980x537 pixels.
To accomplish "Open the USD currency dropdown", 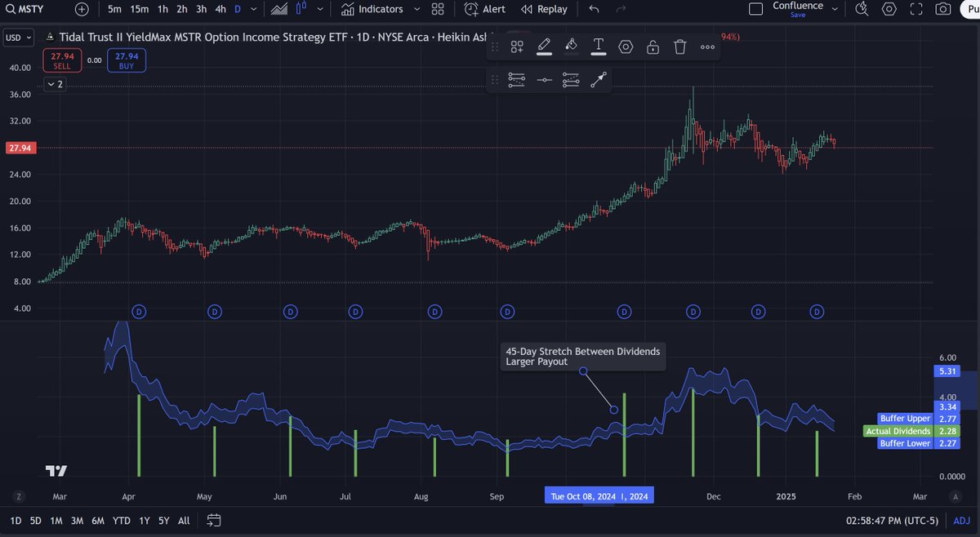I will tap(18, 38).
